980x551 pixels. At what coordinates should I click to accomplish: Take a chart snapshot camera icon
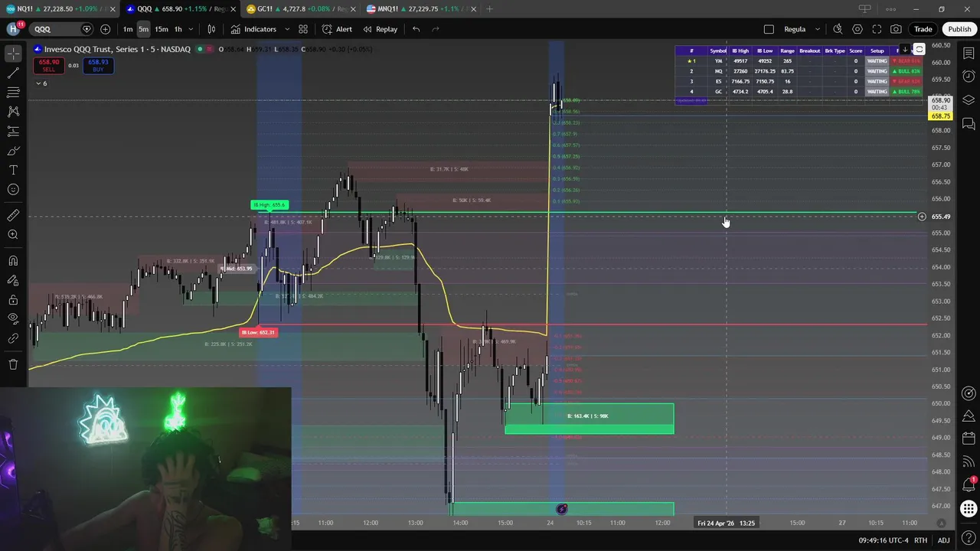click(x=896, y=29)
